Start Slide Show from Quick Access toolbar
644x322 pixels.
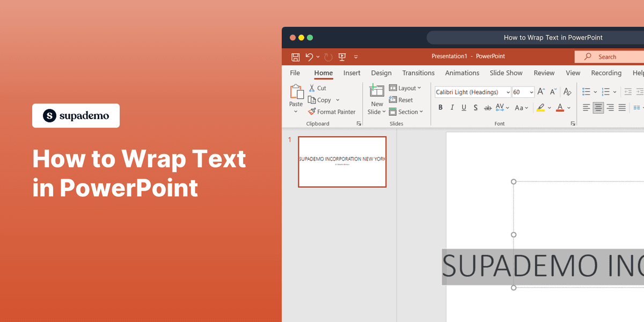342,56
